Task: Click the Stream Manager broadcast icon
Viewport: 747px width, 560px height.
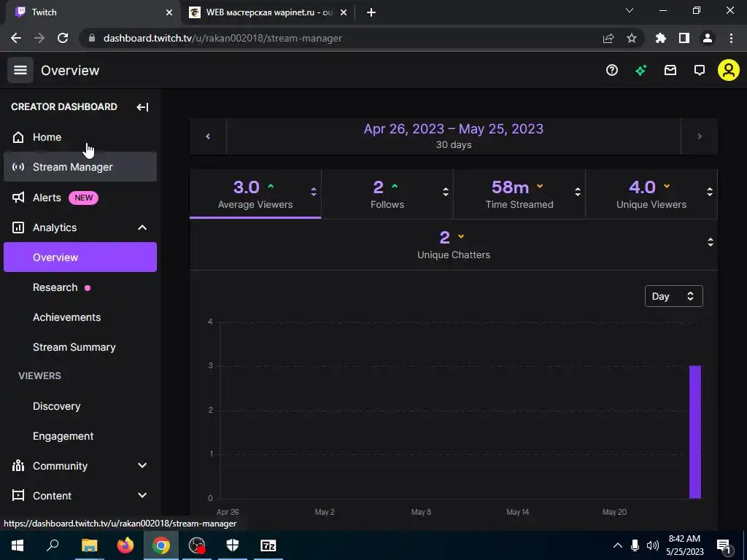Action: point(18,167)
